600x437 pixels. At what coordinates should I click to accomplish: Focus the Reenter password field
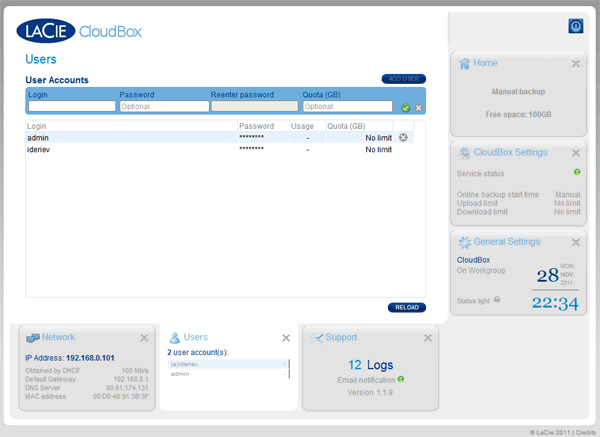255,106
